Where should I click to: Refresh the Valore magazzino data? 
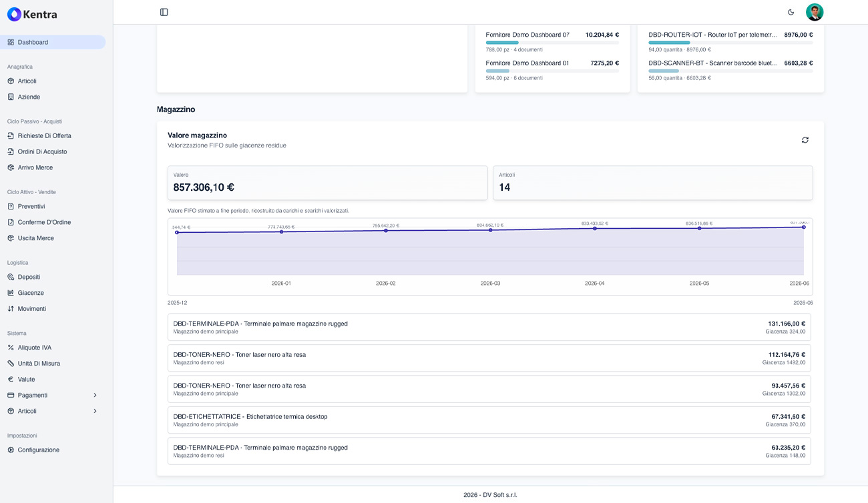[805, 140]
